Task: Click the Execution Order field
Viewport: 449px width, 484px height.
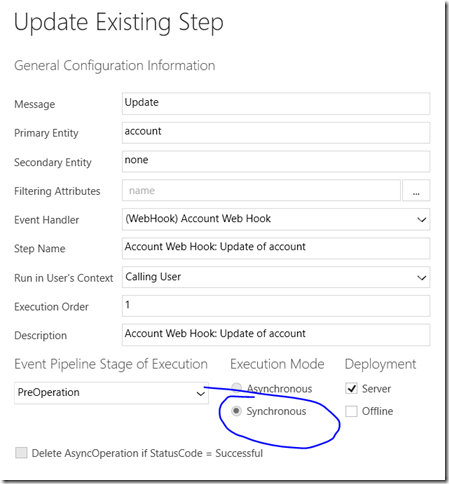Action: (276, 306)
